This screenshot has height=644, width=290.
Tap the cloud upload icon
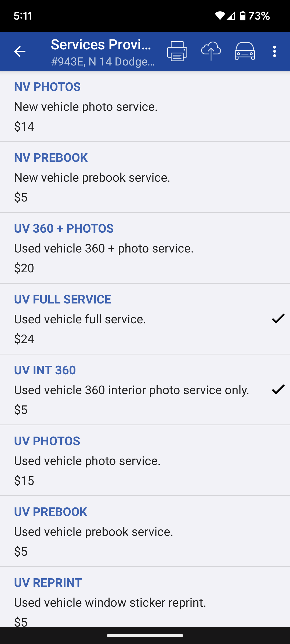pos(211,51)
